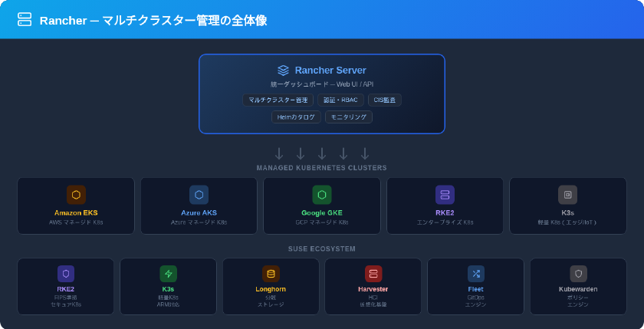Select the 認証・RBAC tag

[x=340, y=100]
